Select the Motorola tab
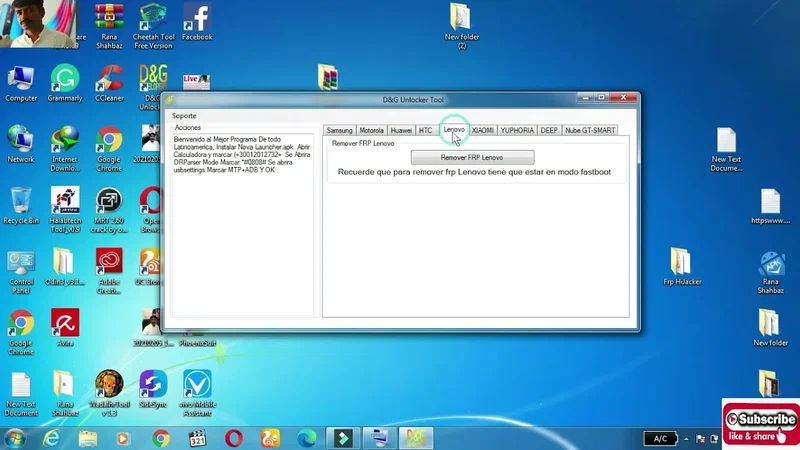The image size is (800, 450). pyautogui.click(x=371, y=130)
